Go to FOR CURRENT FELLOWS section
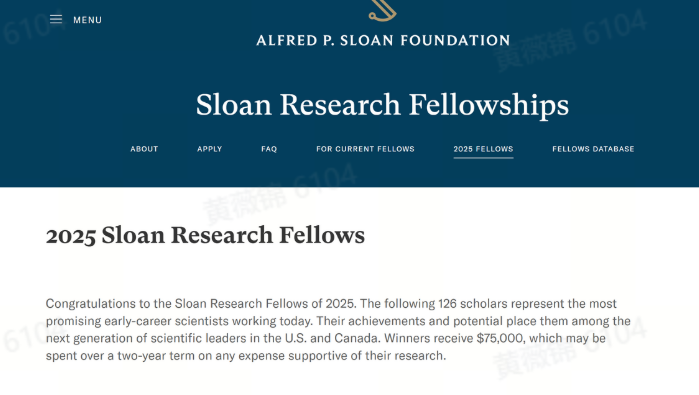 click(x=365, y=149)
